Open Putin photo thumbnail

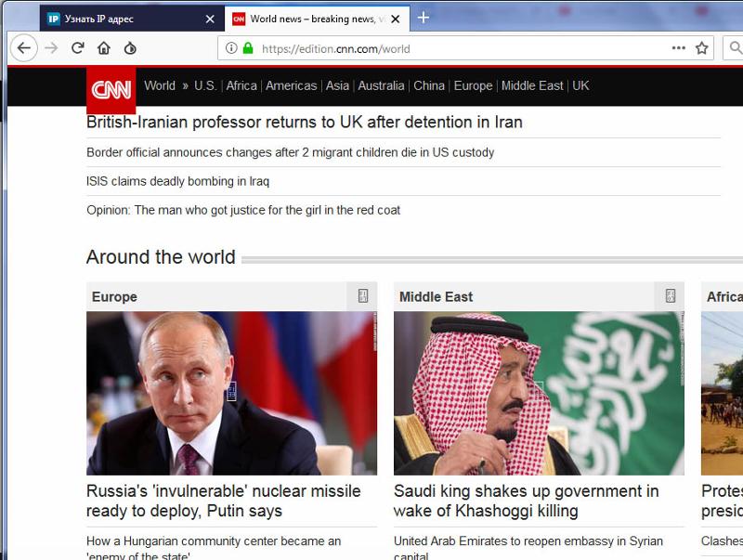(x=231, y=393)
